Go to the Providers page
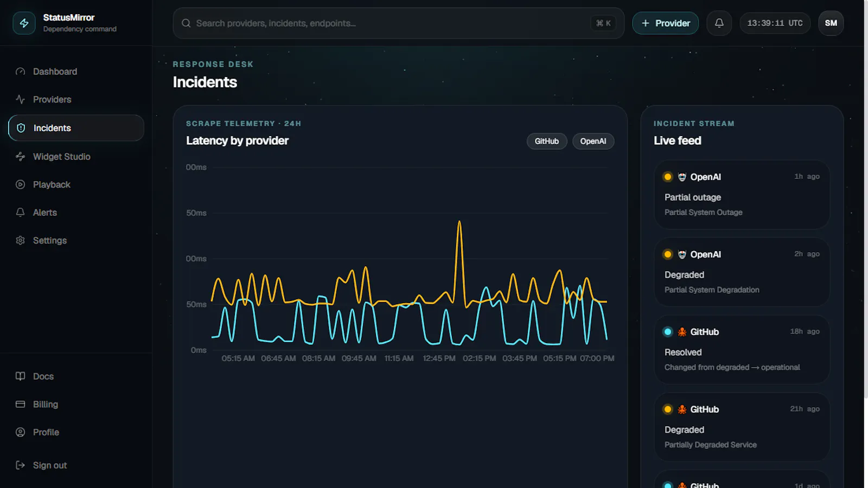 point(76,100)
